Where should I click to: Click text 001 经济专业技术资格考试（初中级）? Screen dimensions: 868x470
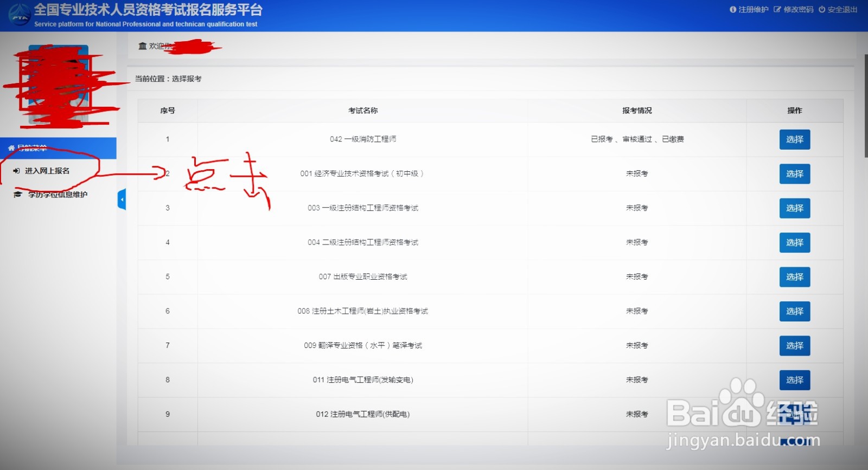click(362, 174)
